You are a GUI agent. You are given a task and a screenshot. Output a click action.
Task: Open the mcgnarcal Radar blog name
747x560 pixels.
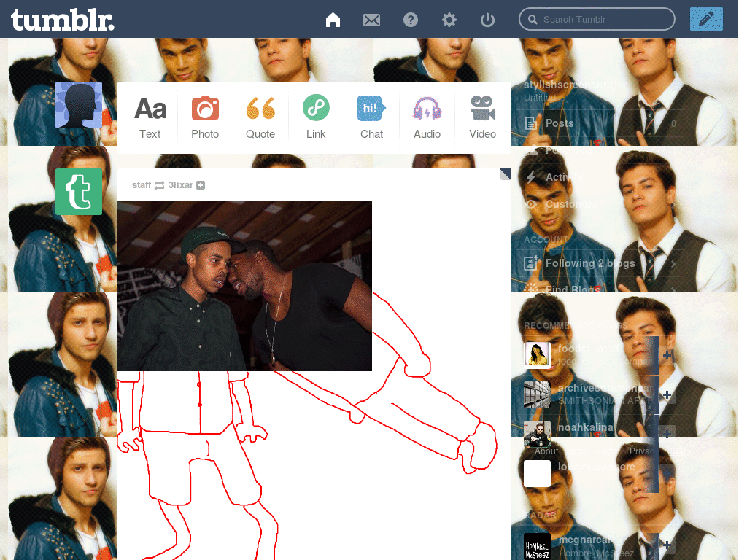point(584,540)
